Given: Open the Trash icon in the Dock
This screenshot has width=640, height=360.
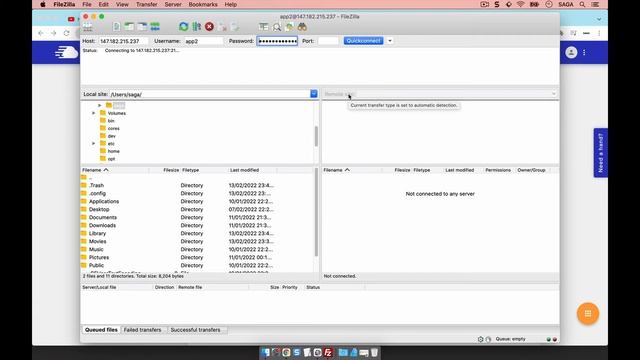Looking at the screenshot, I should click(374, 352).
